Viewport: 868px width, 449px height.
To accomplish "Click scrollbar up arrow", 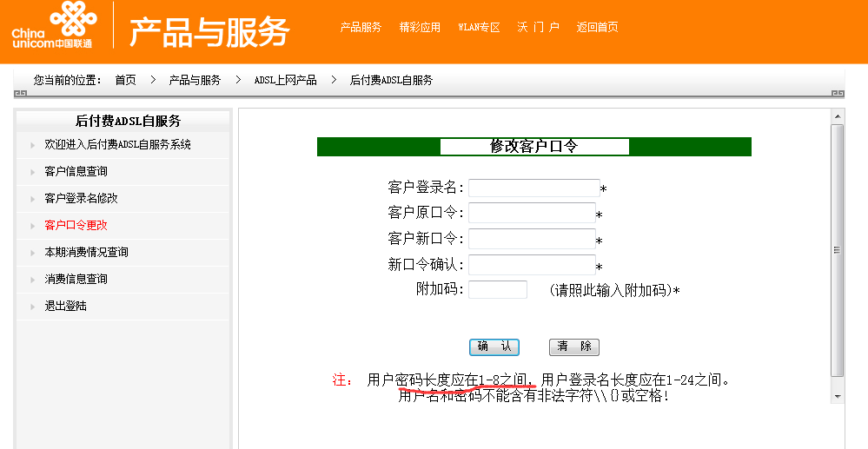I will coord(837,116).
